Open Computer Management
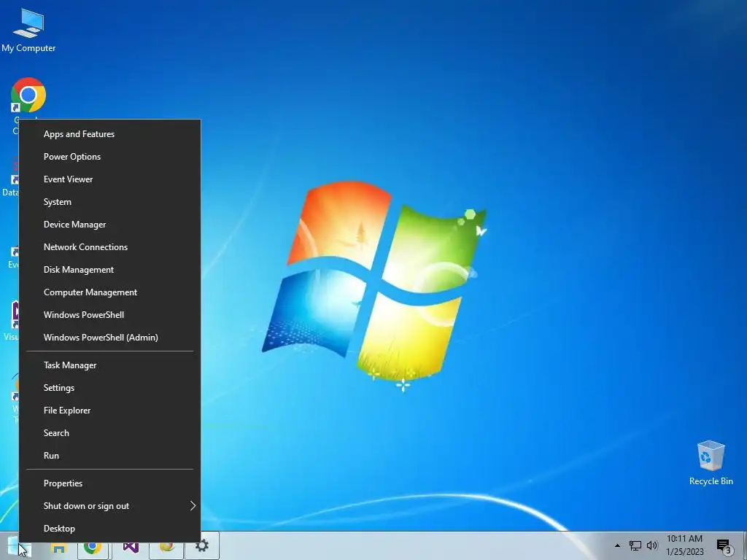This screenshot has height=560, width=747. click(x=109, y=292)
